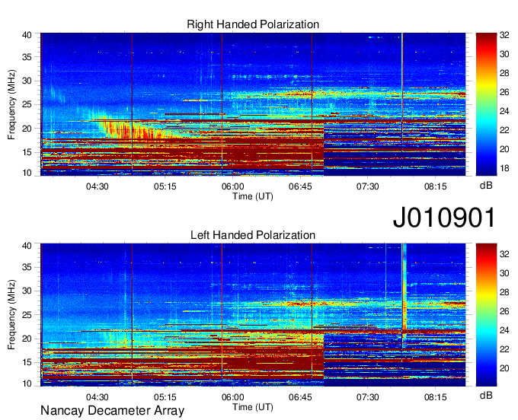The image size is (518, 420).
Task: Click inside the Right Handed Polarization spectrogram
Action: point(253,104)
